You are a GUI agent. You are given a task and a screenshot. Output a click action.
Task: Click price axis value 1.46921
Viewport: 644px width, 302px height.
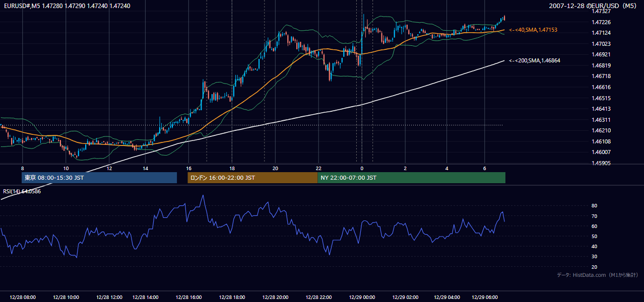[602, 54]
